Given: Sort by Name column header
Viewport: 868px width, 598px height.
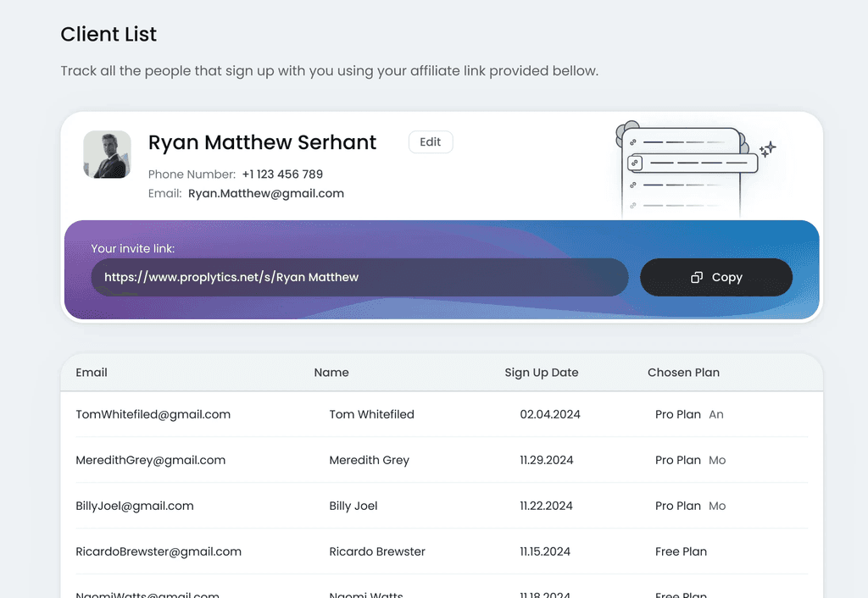Looking at the screenshot, I should [331, 372].
